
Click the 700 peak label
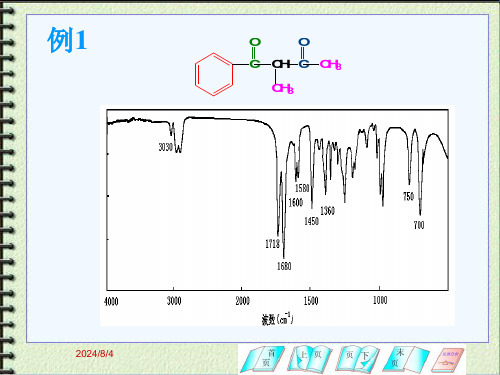pyautogui.click(x=419, y=225)
